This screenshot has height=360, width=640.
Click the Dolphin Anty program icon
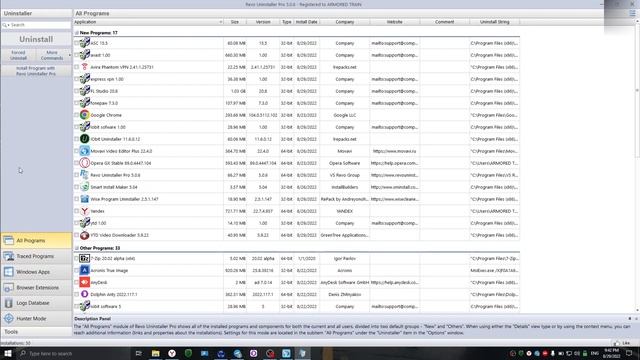pyautogui.click(x=84, y=294)
